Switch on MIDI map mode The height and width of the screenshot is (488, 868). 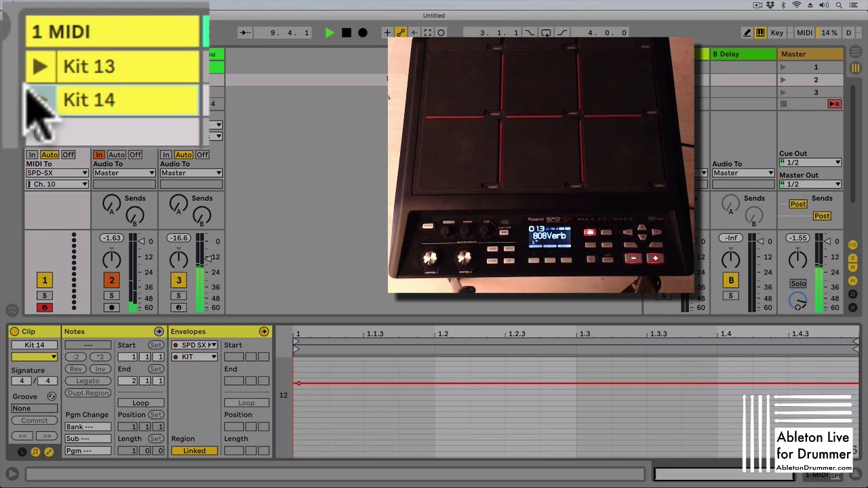pos(804,33)
